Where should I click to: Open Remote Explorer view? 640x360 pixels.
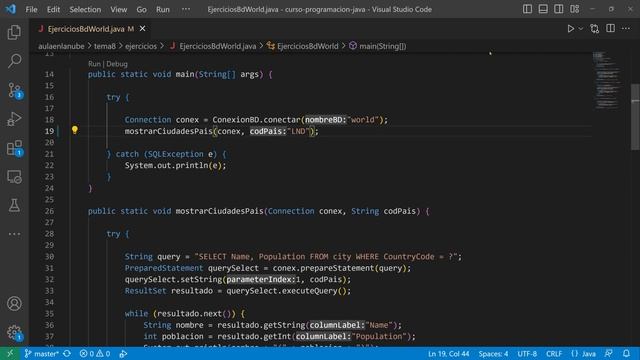click(x=14, y=177)
